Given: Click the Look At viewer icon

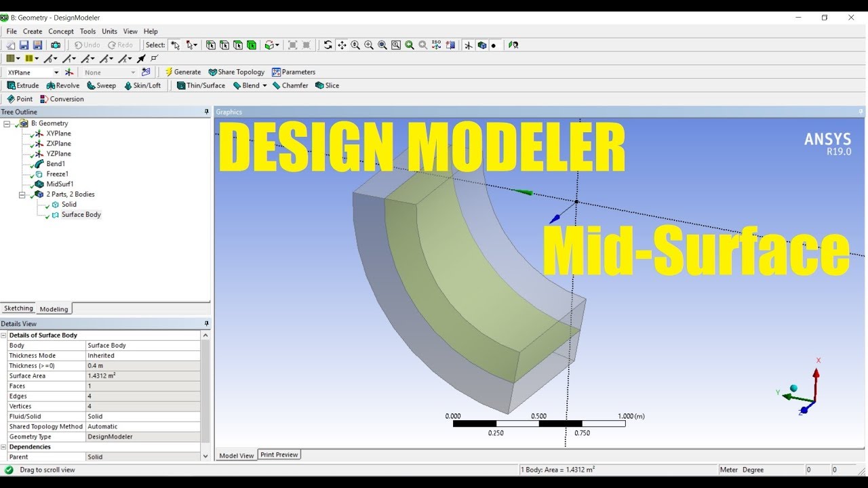Looking at the screenshot, I should pos(513,45).
